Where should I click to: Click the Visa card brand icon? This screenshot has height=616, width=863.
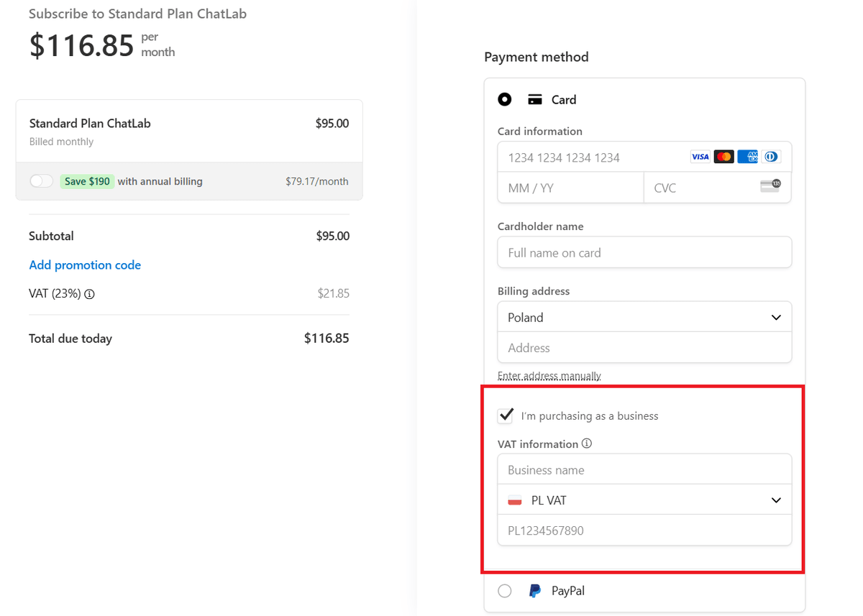click(x=700, y=156)
